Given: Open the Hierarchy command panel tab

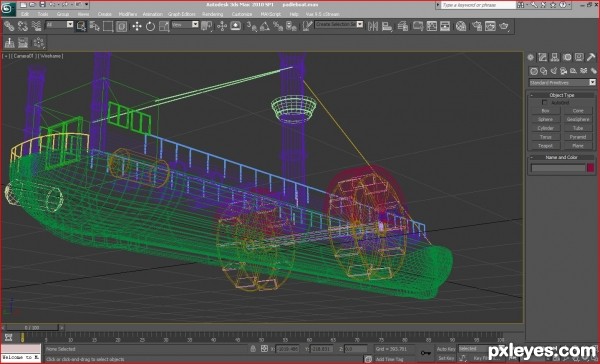Looking at the screenshot, I should tap(554, 57).
